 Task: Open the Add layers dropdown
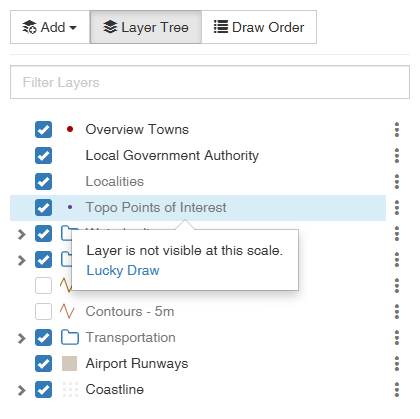tap(50, 27)
